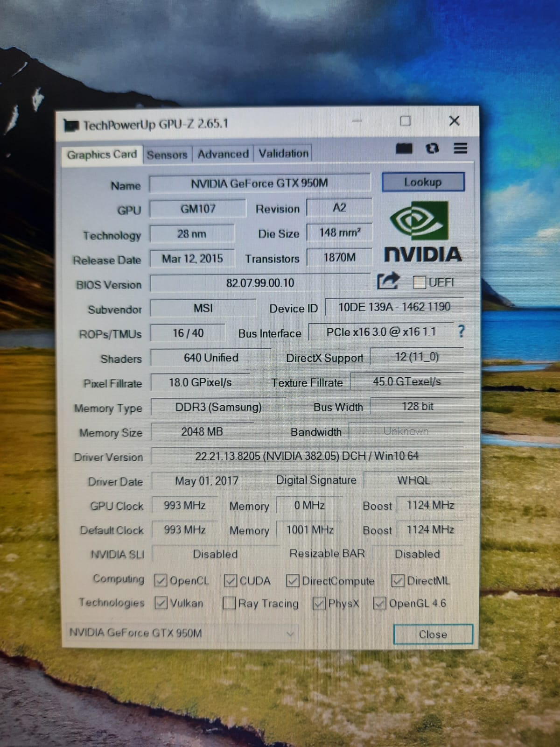Viewport: 560px width, 747px height.
Task: Click the Memory Size field 2048 MB
Action: [x=202, y=431]
